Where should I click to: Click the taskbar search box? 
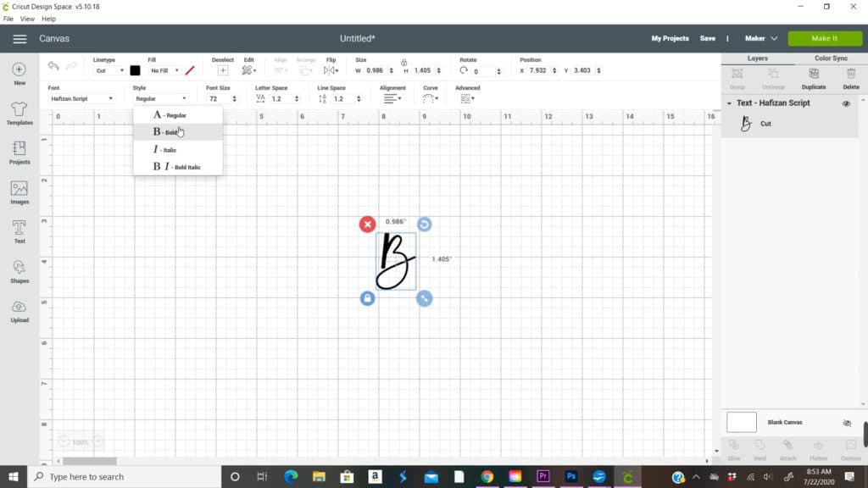[125, 476]
